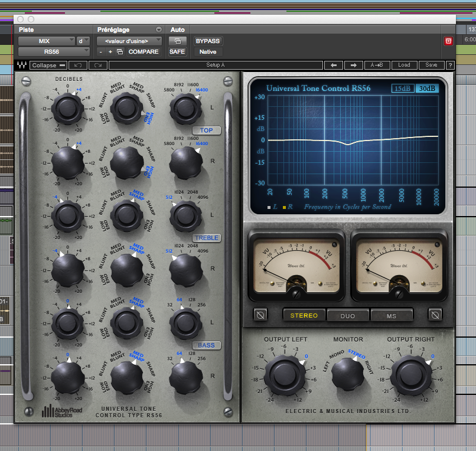
Task: Click the Native button
Action: click(x=208, y=52)
